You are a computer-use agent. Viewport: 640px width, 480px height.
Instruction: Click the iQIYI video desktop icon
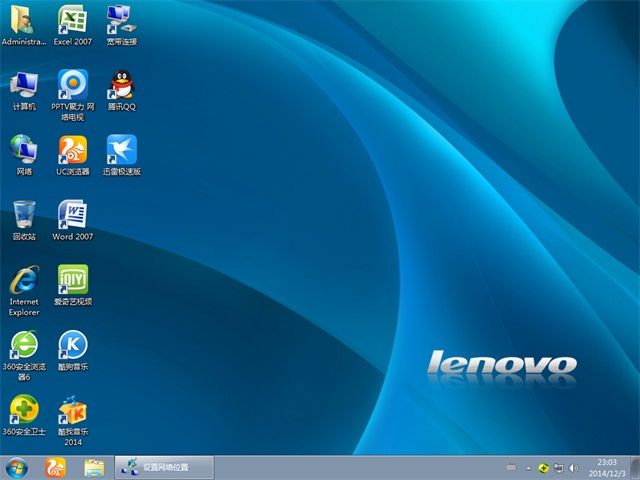click(72, 280)
